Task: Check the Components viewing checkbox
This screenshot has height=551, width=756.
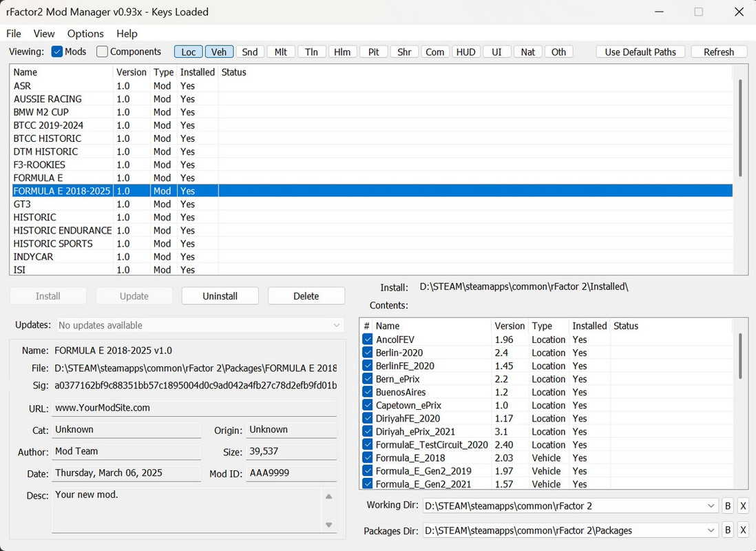Action: click(x=102, y=52)
